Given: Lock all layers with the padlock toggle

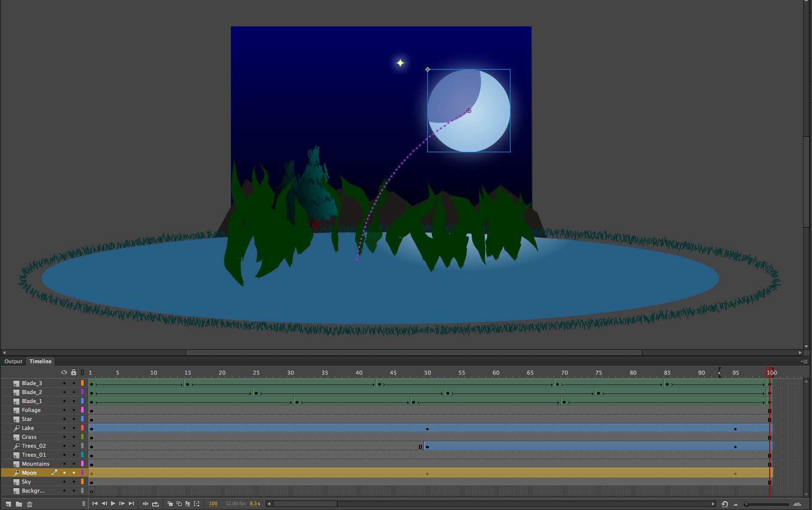Looking at the screenshot, I should point(73,372).
